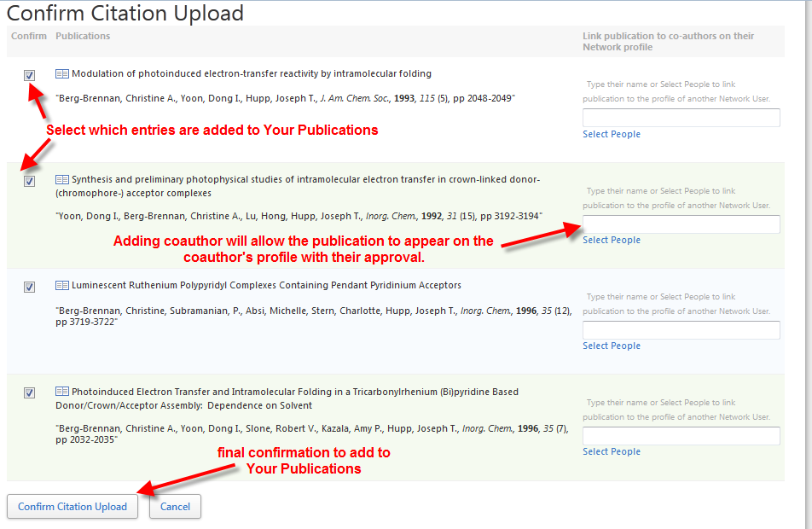The image size is (812, 529).
Task: Click the co-author name field for the last publication
Action: pos(681,435)
